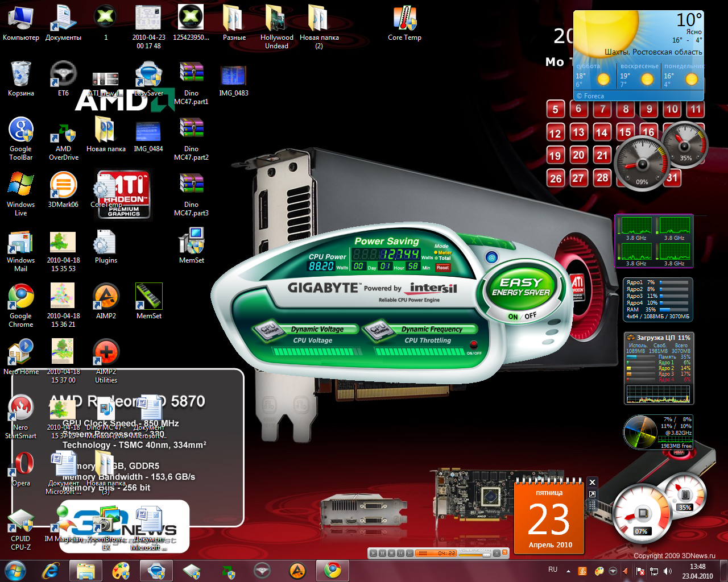Open the Windows Start menu

(15, 570)
